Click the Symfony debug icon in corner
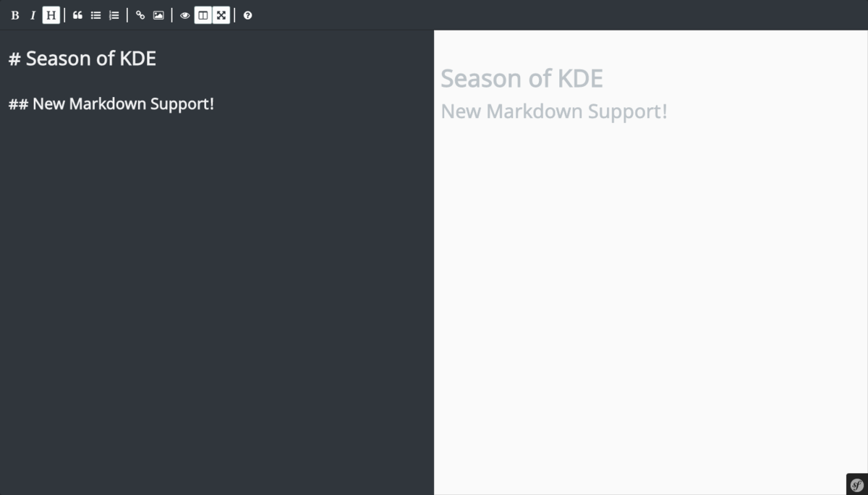 [x=856, y=485]
